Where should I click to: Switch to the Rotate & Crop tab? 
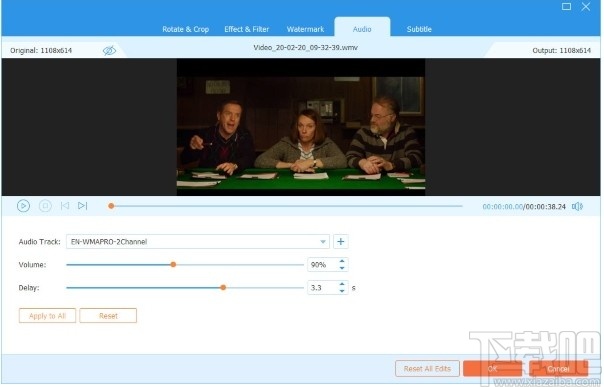tap(185, 29)
